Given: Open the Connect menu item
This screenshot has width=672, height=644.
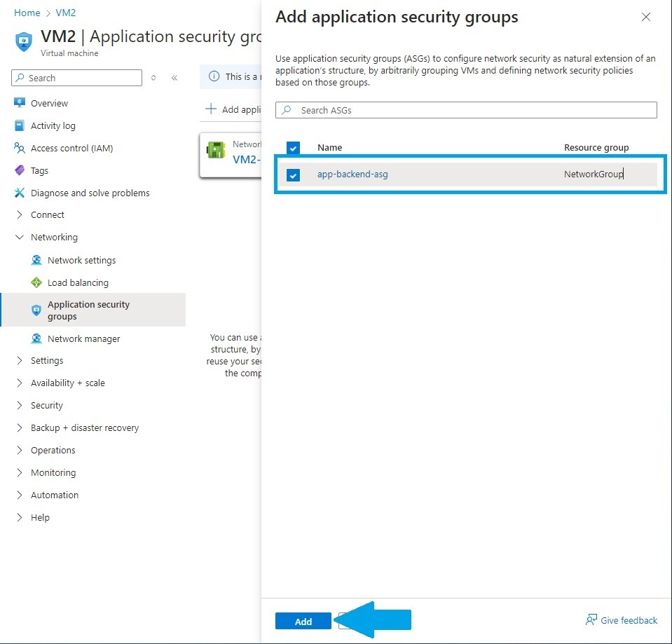Looking at the screenshot, I should [48, 214].
